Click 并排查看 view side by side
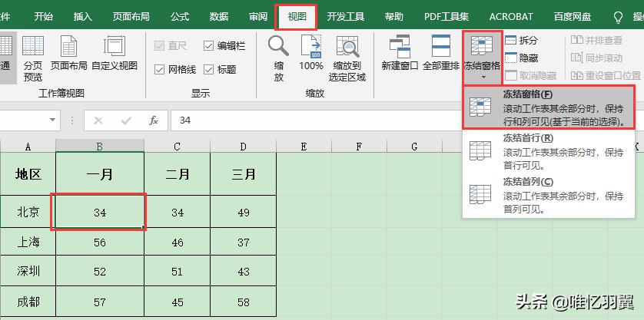Image resolution: width=644 pixels, height=320 pixels. [x=596, y=40]
